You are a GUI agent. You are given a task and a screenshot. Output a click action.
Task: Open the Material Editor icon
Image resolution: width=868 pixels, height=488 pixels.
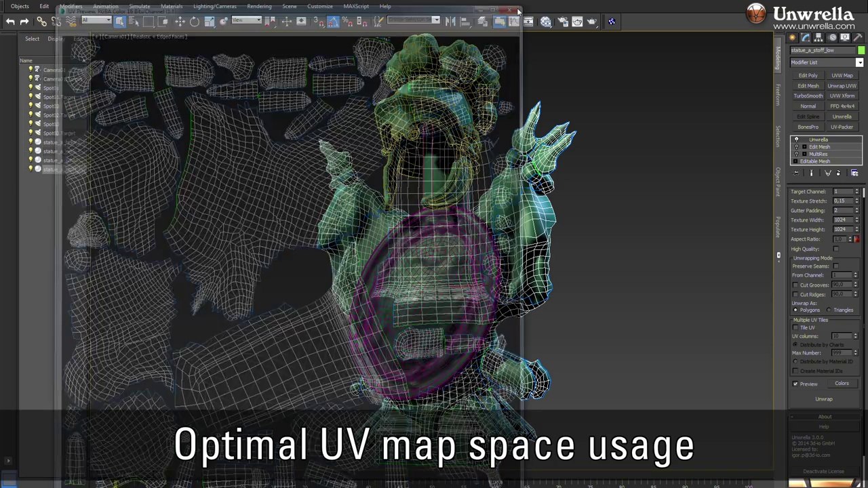[x=546, y=22]
